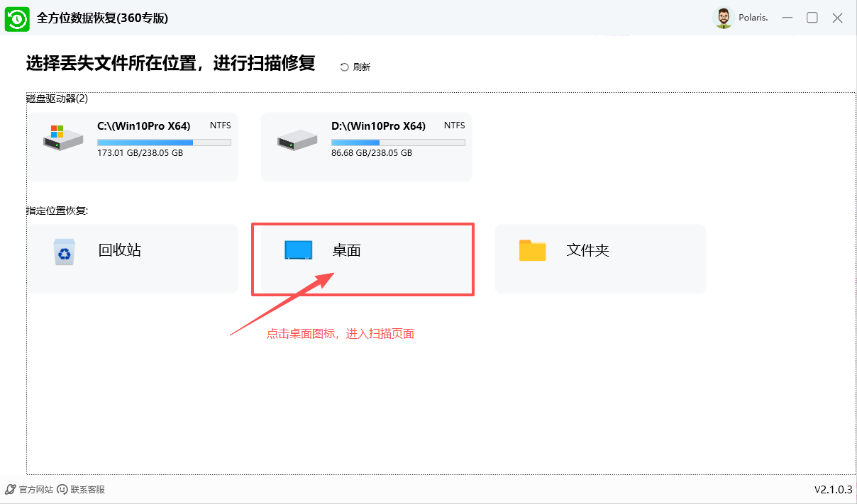857x504 pixels.
Task: Click the green data recovery app logo
Action: coord(17,18)
